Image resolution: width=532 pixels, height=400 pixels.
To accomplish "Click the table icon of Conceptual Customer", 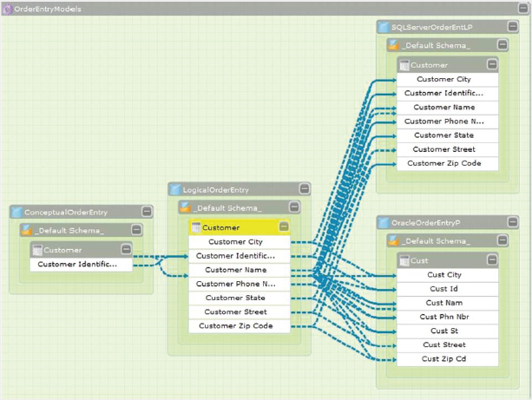I will pos(37,251).
